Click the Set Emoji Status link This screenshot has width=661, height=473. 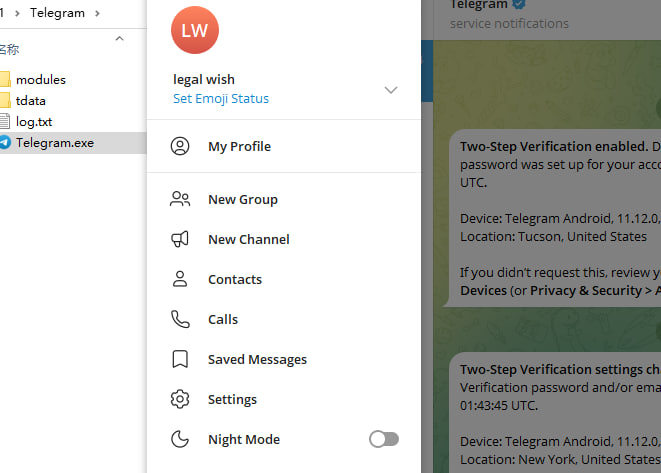coord(220,99)
